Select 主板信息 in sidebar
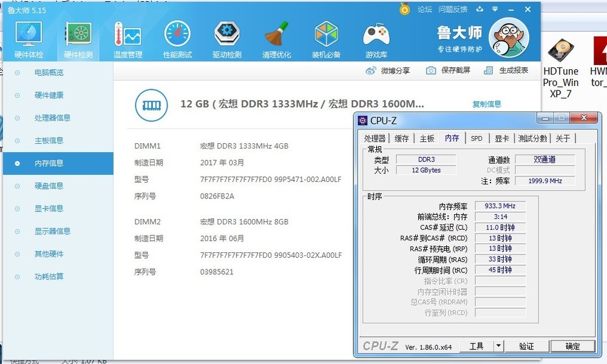607x364 pixels. (x=58, y=140)
